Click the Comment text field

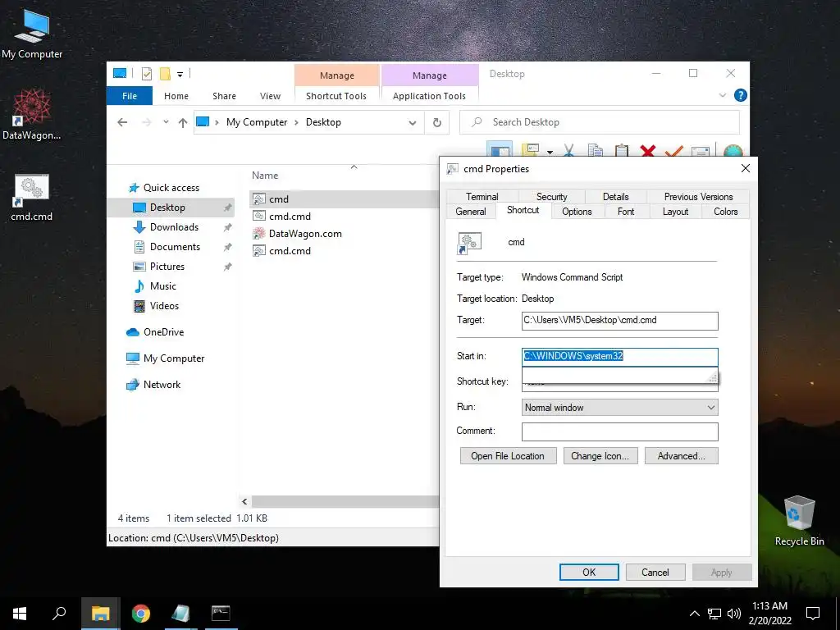pos(620,431)
